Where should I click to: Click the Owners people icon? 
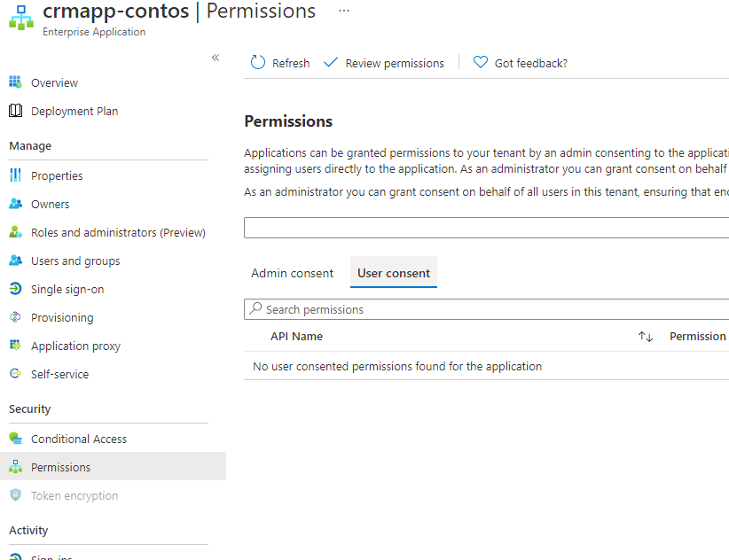point(15,204)
